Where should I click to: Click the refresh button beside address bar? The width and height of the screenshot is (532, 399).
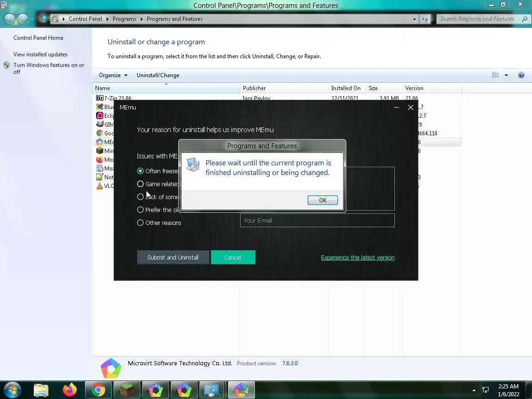click(x=425, y=19)
